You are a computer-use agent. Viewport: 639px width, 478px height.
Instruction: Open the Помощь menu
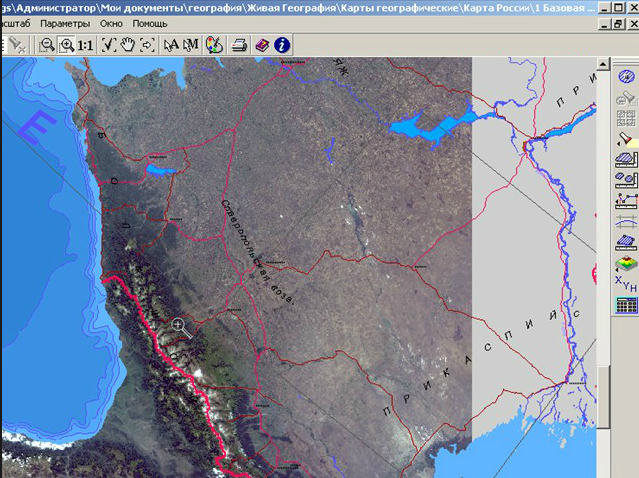click(x=150, y=23)
